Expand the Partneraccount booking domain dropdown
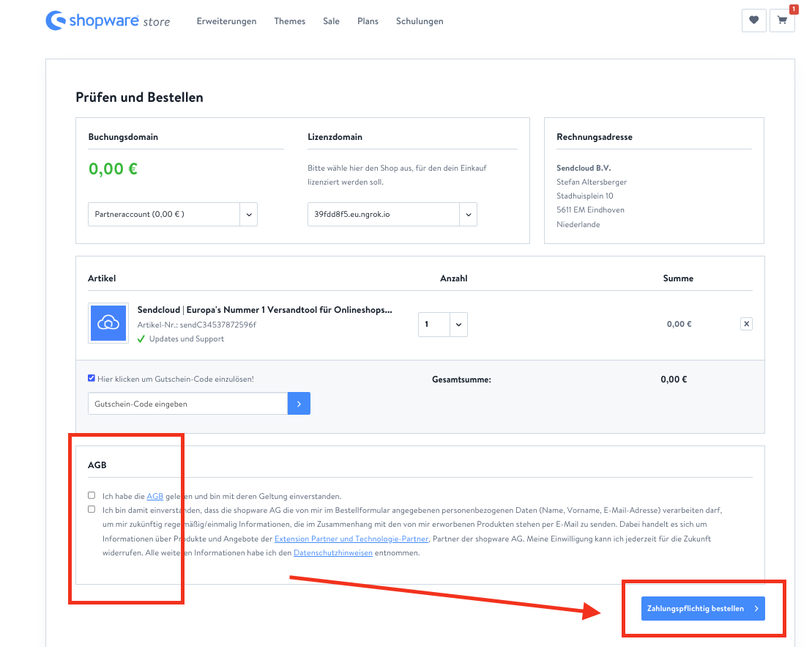This screenshot has height=647, width=812. (173, 214)
